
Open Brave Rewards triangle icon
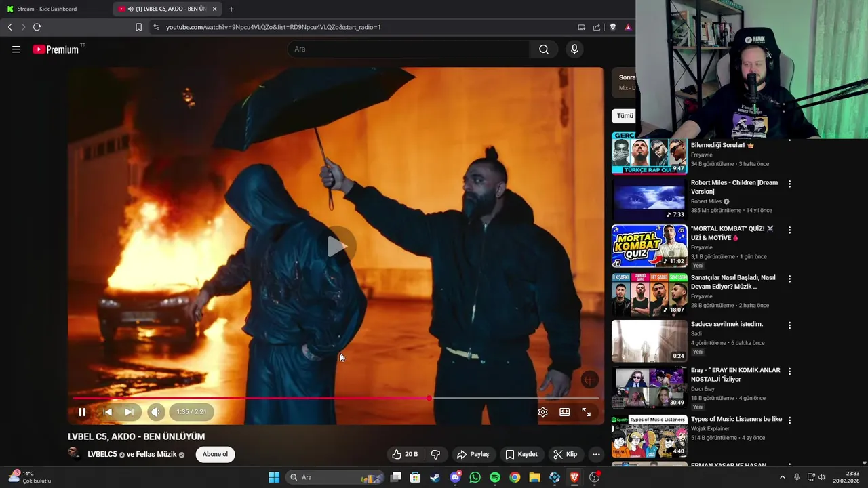click(628, 27)
